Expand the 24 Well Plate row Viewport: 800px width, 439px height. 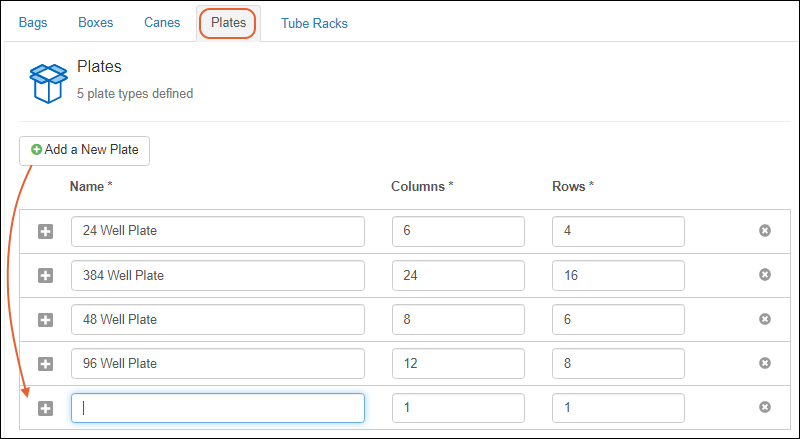45,231
